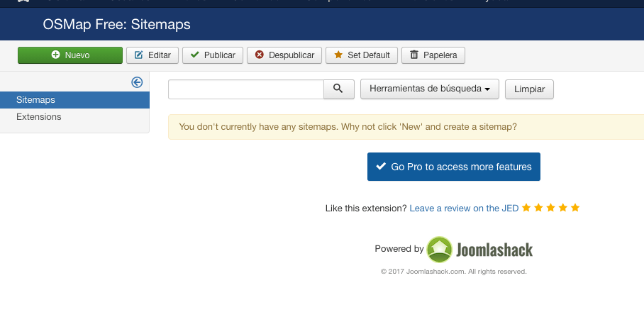Image resolution: width=644 pixels, height=322 pixels.
Task: Click the OSMap Free: Sitemaps title
Action: [116, 24]
